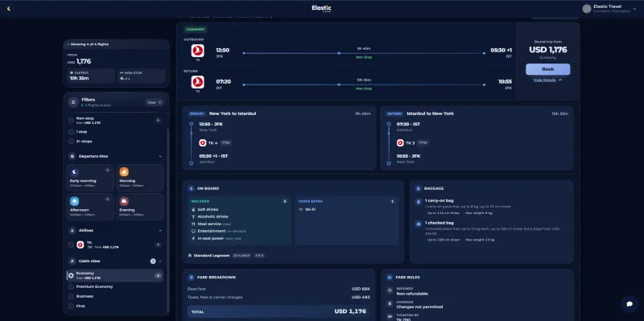Viewport: 644px width, 321px height.
Task: Click the Non-stop 4 of 4 card
Action: coord(142,76)
